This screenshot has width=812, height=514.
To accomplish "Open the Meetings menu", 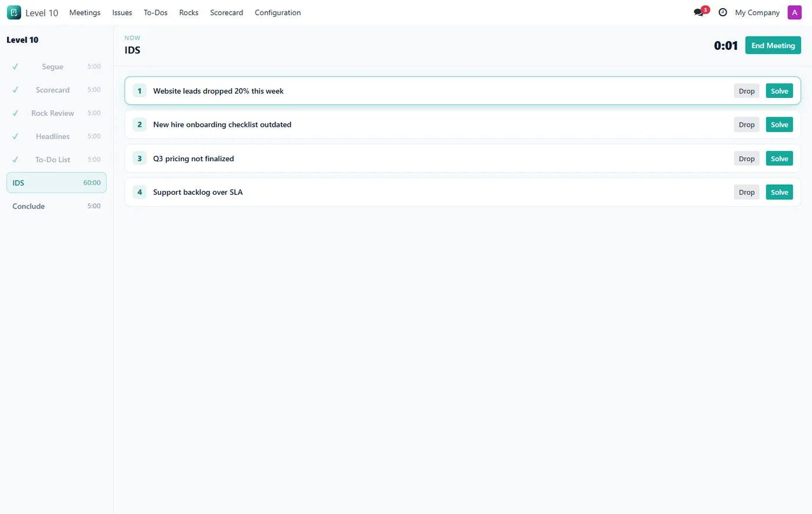I will click(x=85, y=12).
